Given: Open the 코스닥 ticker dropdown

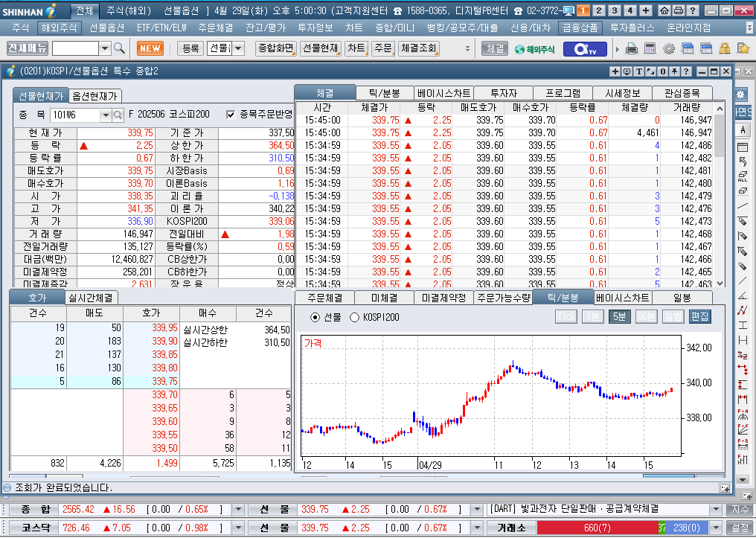Looking at the screenshot, I should (238, 528).
